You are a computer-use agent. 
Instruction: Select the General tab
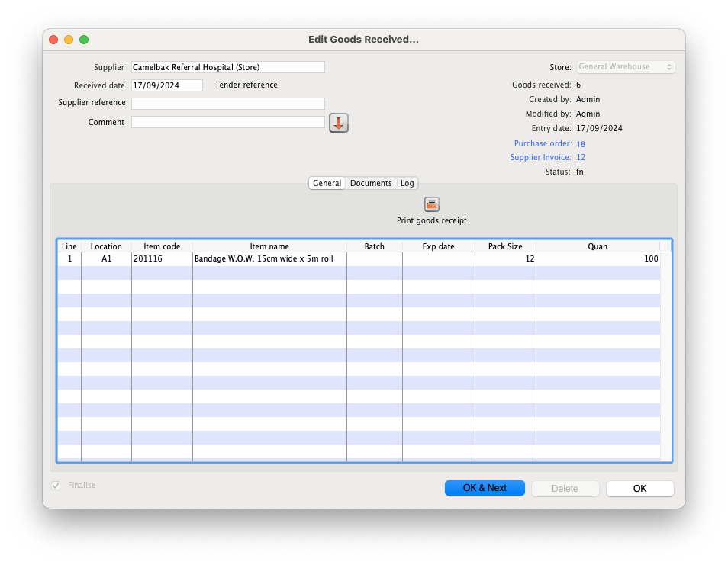[327, 184]
